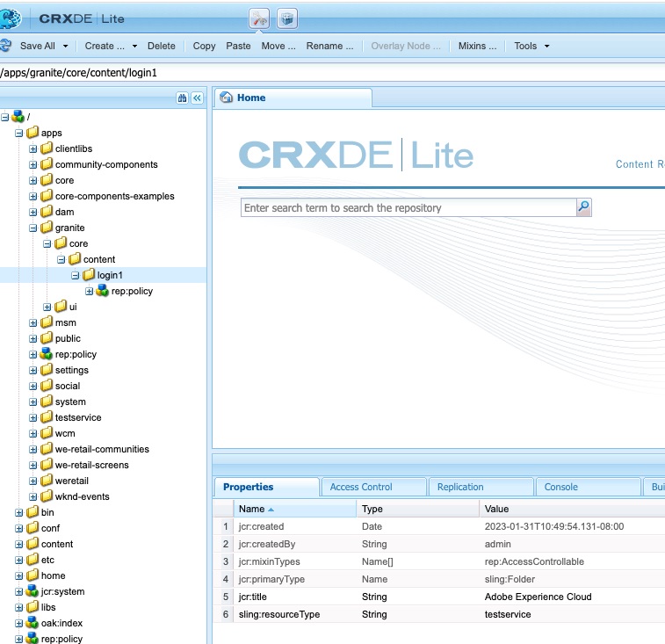Select the Home tab
The width and height of the screenshot is (665, 644).
click(x=293, y=98)
